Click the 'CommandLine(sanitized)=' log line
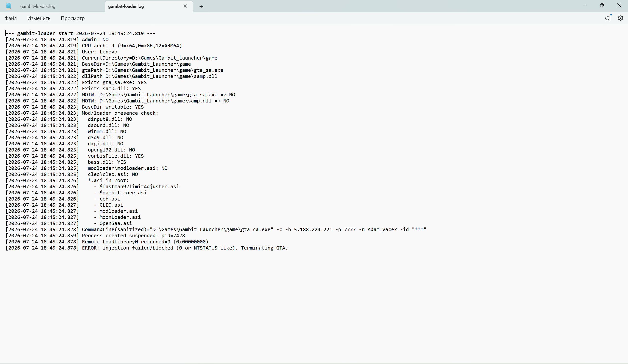Screen dimensions: 628x364 216,229
